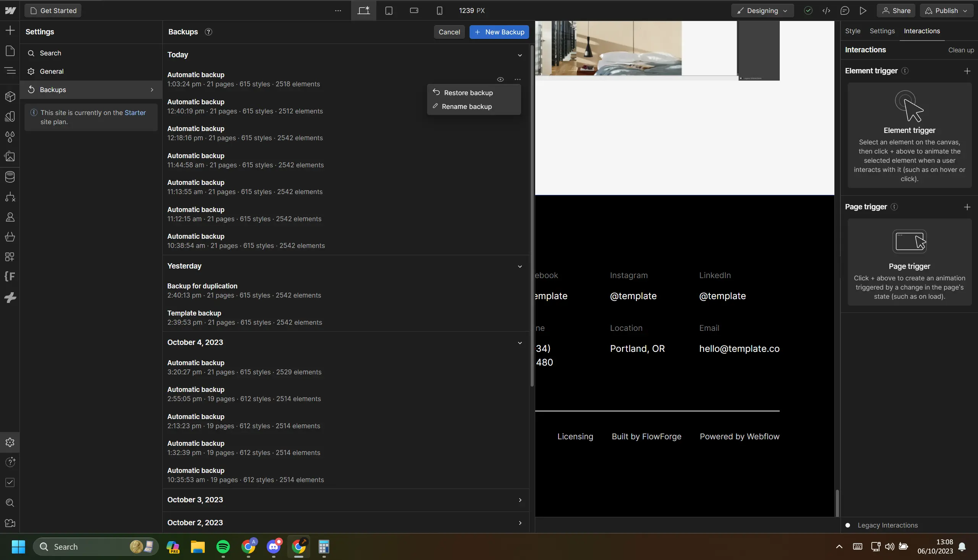Choose Restore backup from context menu

(x=474, y=93)
